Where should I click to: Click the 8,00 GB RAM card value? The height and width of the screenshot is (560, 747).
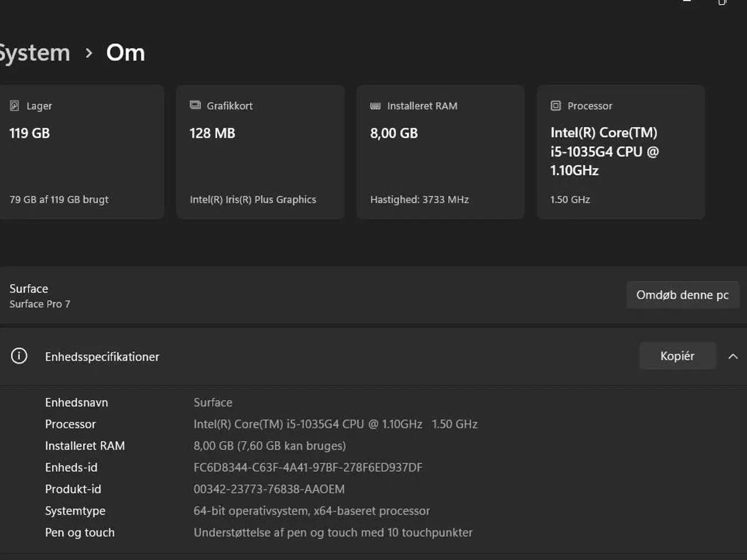pos(394,133)
